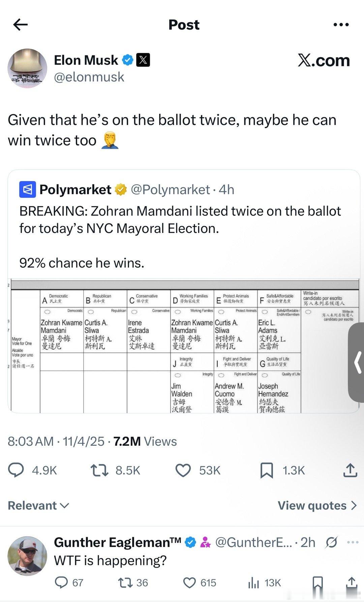
Task: Open the ballot image in quoted post
Action: click(x=184, y=346)
